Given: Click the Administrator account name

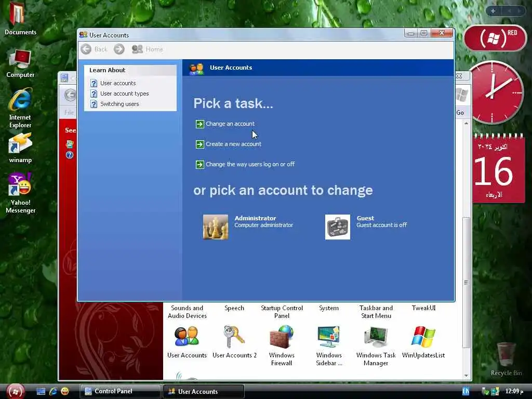Looking at the screenshot, I should click(x=255, y=218).
